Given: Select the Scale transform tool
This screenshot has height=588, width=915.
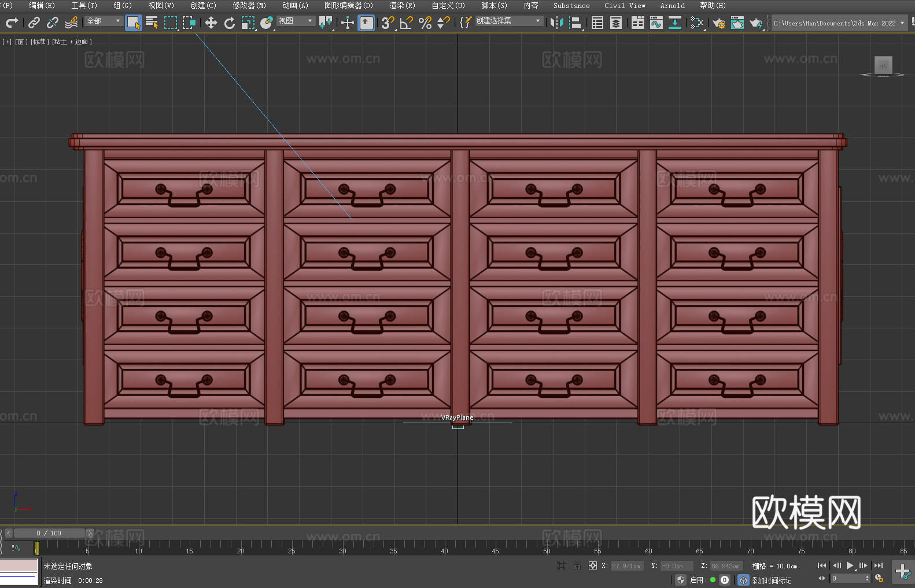Looking at the screenshot, I should pos(248,23).
